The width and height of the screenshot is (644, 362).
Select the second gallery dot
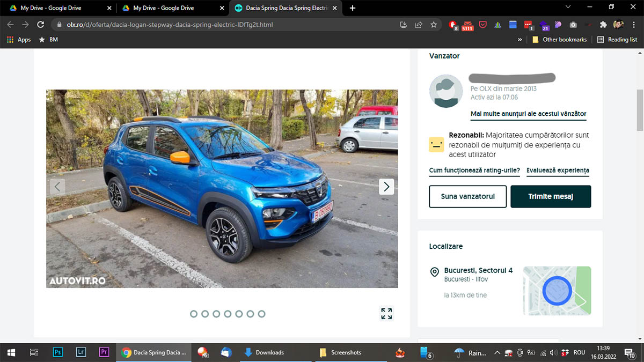205,314
